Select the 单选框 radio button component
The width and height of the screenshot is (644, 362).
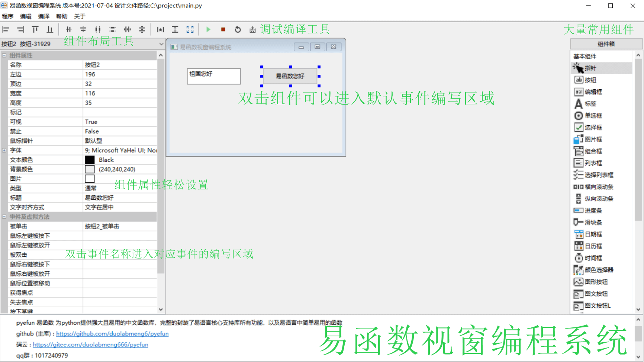point(601,116)
